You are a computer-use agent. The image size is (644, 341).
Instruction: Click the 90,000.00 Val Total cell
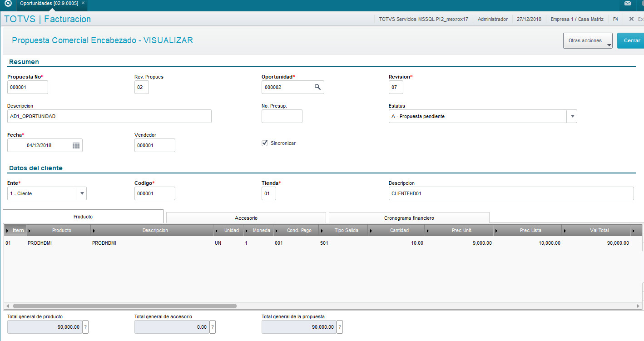(618, 243)
